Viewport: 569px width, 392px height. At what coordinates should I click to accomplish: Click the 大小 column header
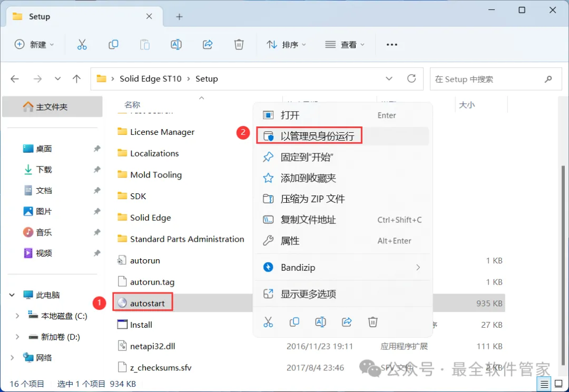467,105
